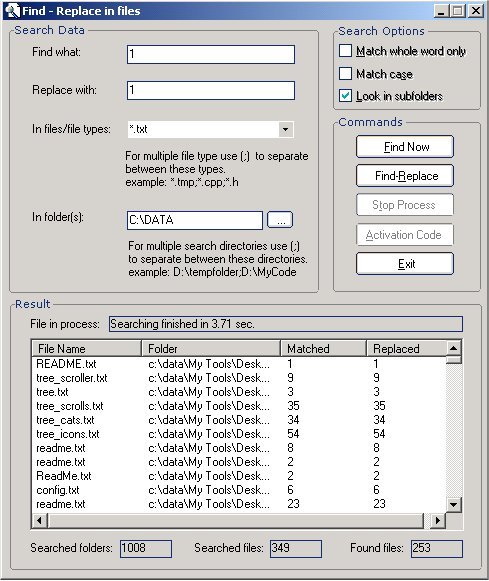Click the Replaced value 35 cell
The image size is (489, 581).
pyautogui.click(x=379, y=406)
